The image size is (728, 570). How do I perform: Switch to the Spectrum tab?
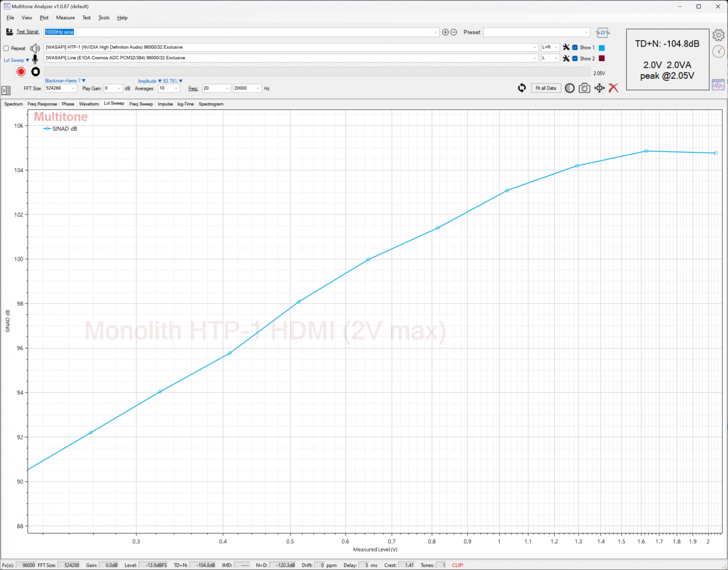(14, 104)
